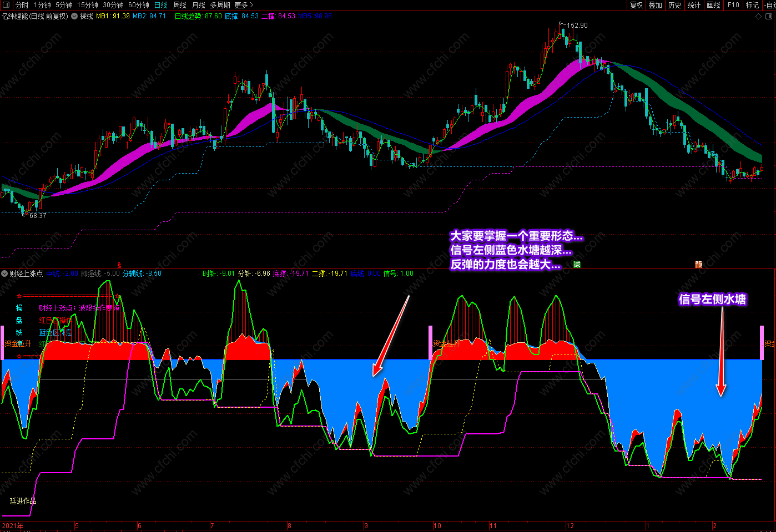Select the 30分钟 period tab
The image size is (776, 532).
click(113, 5)
